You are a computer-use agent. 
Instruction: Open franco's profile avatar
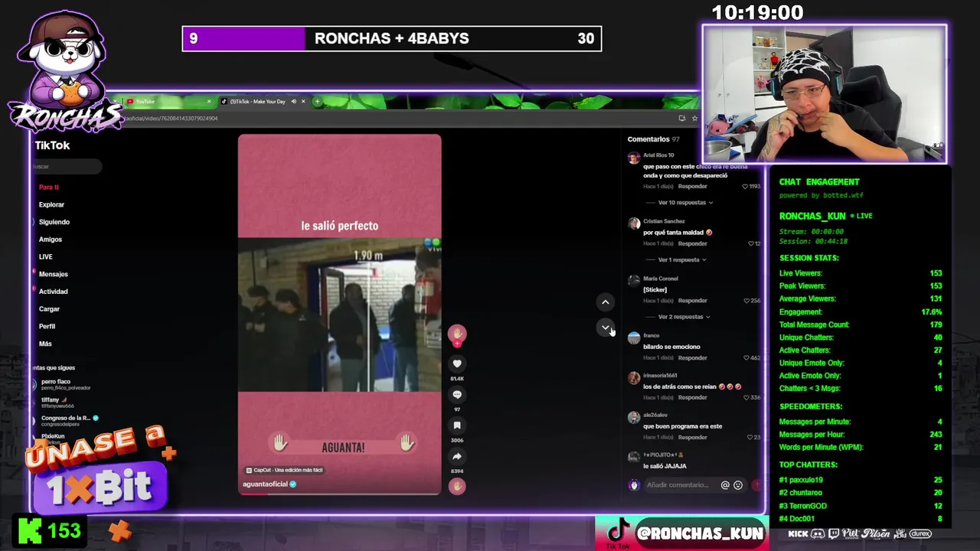click(x=634, y=338)
